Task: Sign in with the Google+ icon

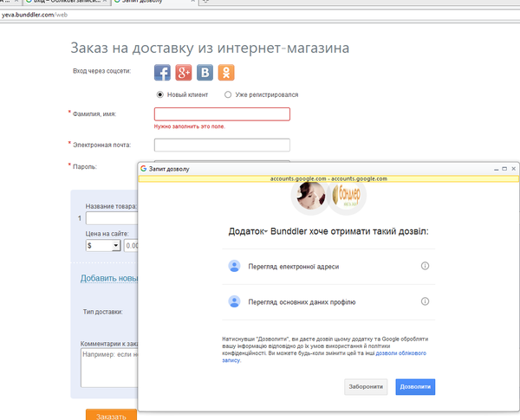Action: coord(184,73)
